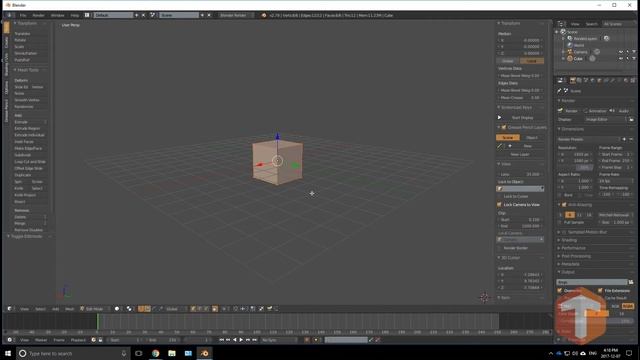Open the Help menu

[x=75, y=16]
